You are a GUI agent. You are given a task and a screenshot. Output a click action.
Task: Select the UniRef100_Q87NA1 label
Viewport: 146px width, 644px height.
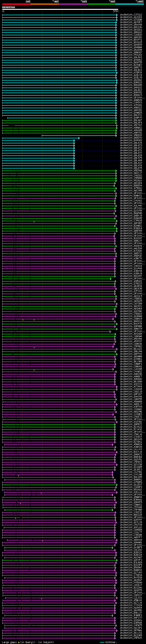point(131,630)
